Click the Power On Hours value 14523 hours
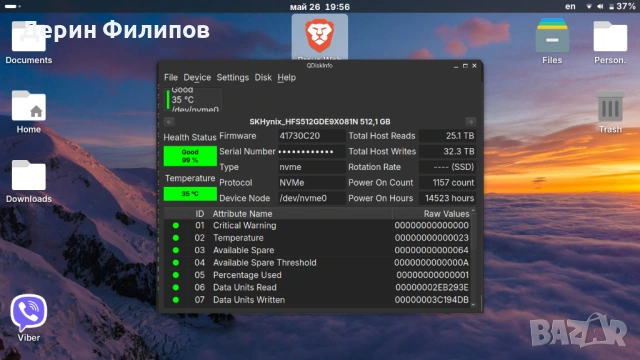This screenshot has height=360, width=640. 447,198
